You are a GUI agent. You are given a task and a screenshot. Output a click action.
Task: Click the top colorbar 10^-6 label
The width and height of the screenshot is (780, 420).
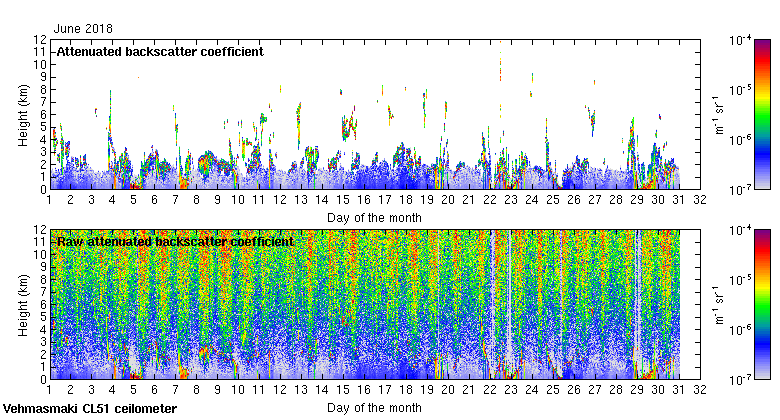tap(740, 140)
